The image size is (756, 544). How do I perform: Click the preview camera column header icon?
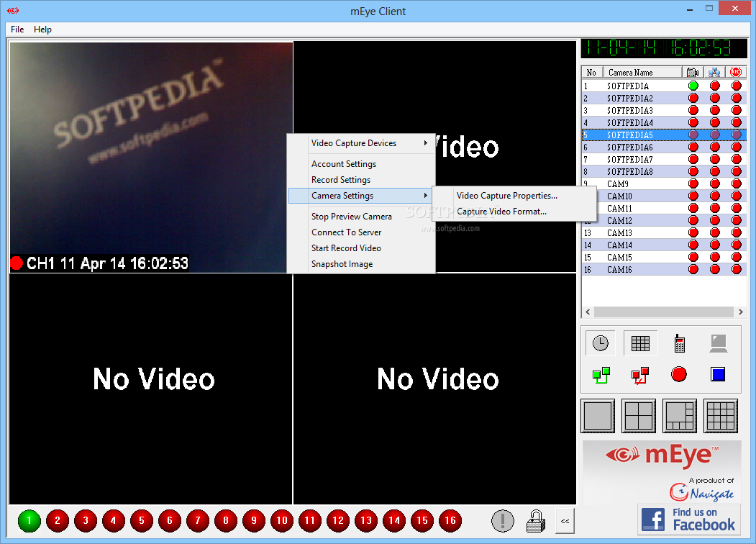tap(693, 73)
